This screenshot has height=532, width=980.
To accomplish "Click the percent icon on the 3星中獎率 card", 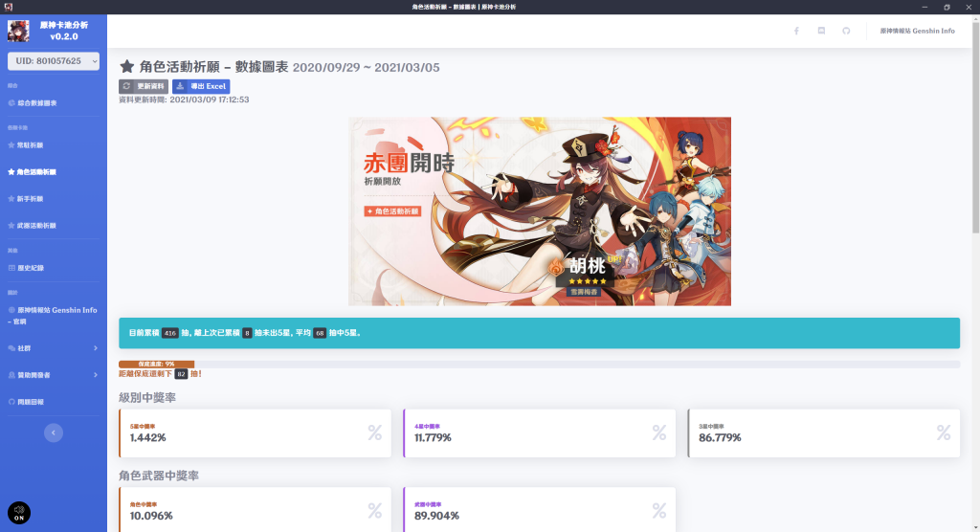I will click(943, 432).
